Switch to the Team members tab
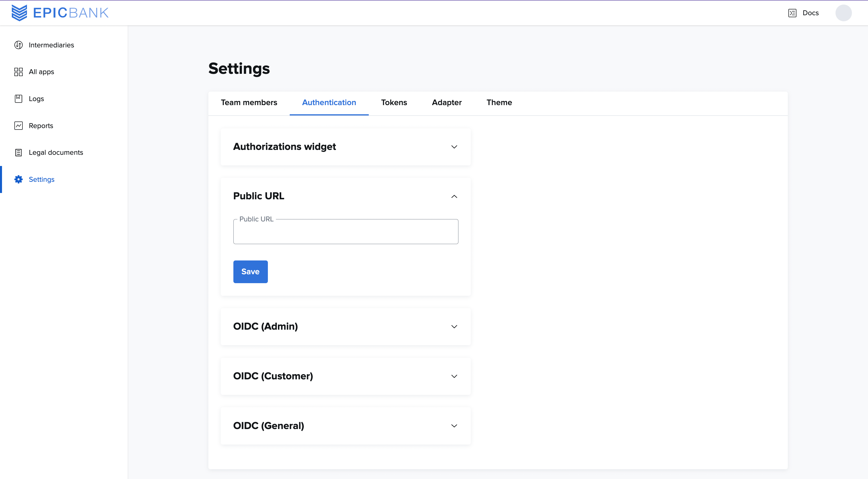The width and height of the screenshot is (868, 479). click(x=249, y=102)
